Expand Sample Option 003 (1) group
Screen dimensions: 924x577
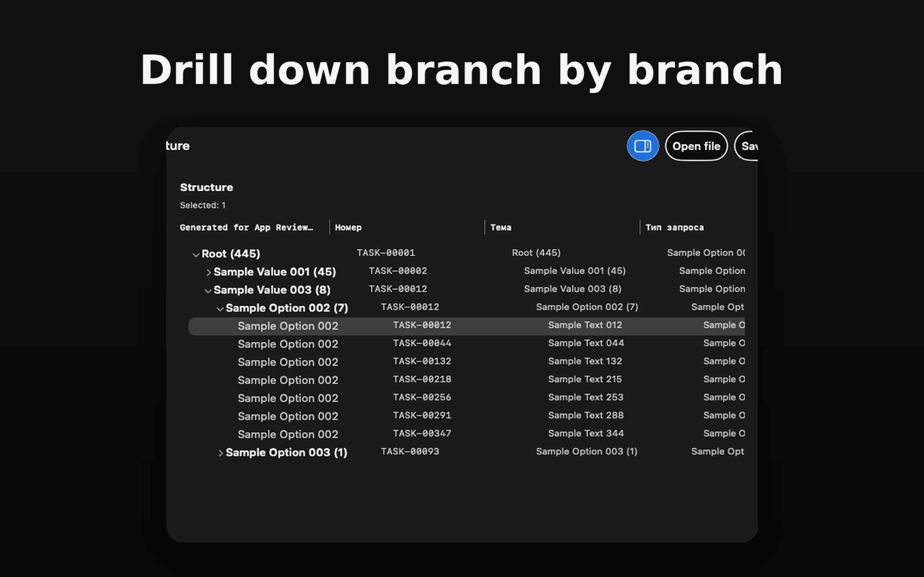[220, 453]
